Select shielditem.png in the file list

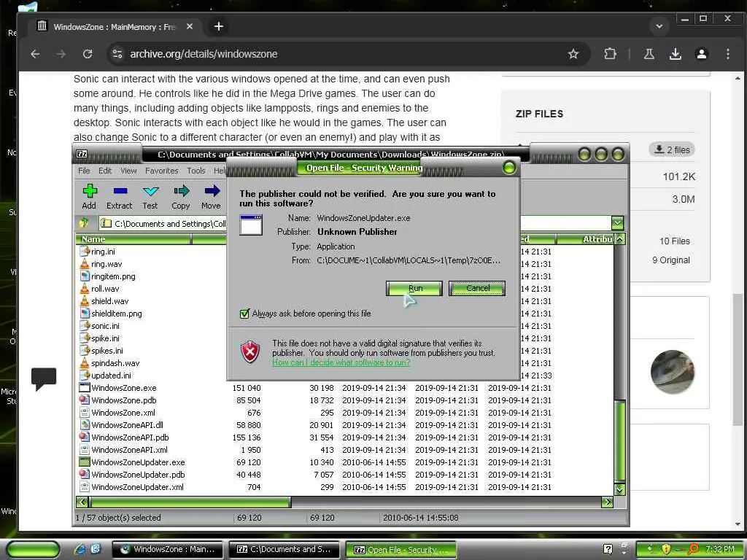pos(117,314)
